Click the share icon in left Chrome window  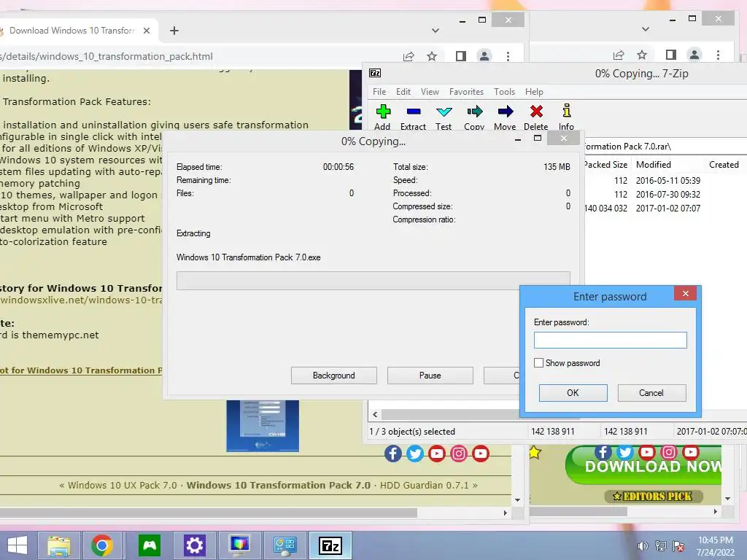coord(409,56)
